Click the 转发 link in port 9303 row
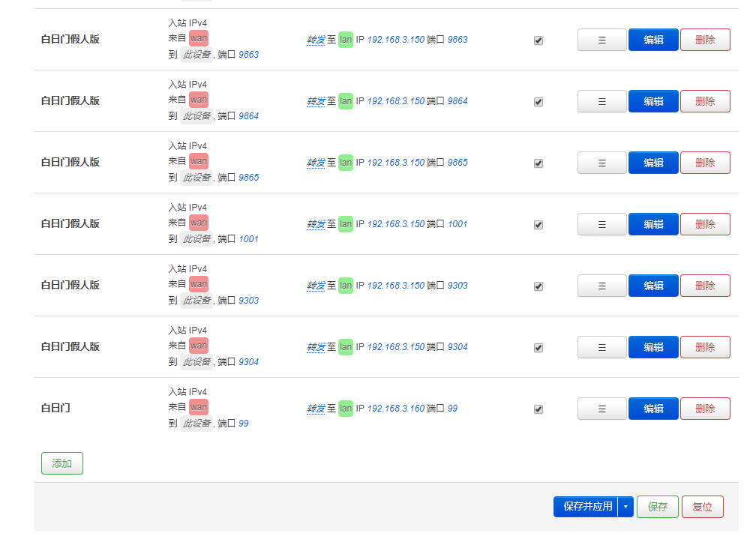Image resolution: width=756 pixels, height=542 pixels. [316, 286]
